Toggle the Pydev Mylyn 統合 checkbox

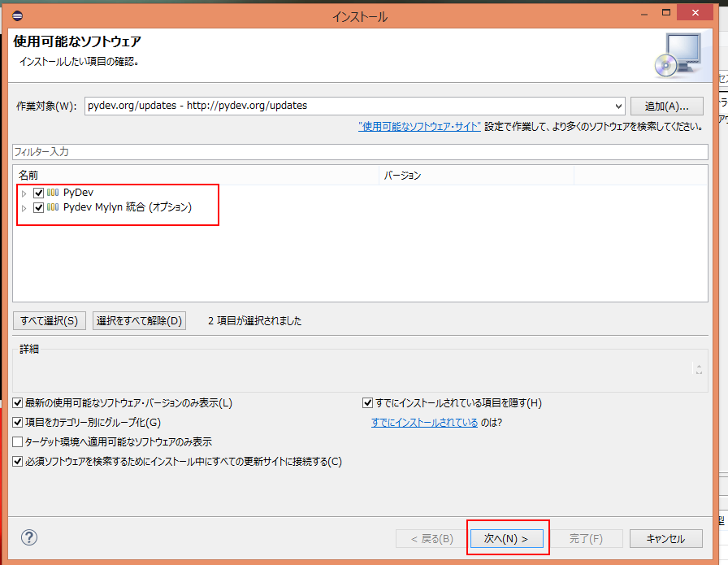click(x=38, y=207)
